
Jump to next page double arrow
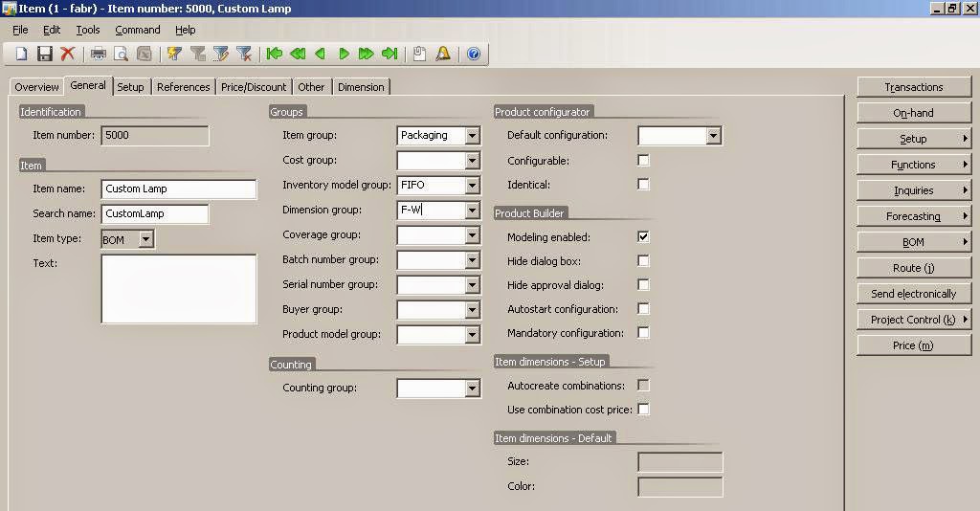pos(367,54)
